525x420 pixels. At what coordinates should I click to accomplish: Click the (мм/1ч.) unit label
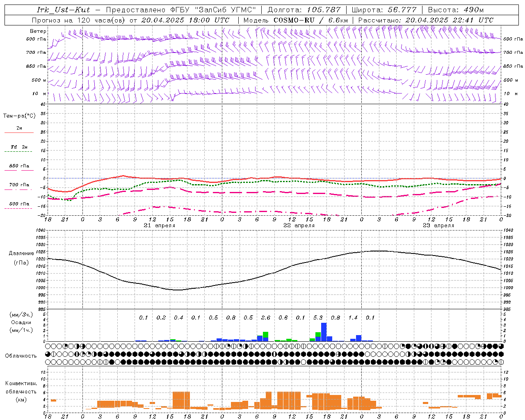[x=21, y=330]
